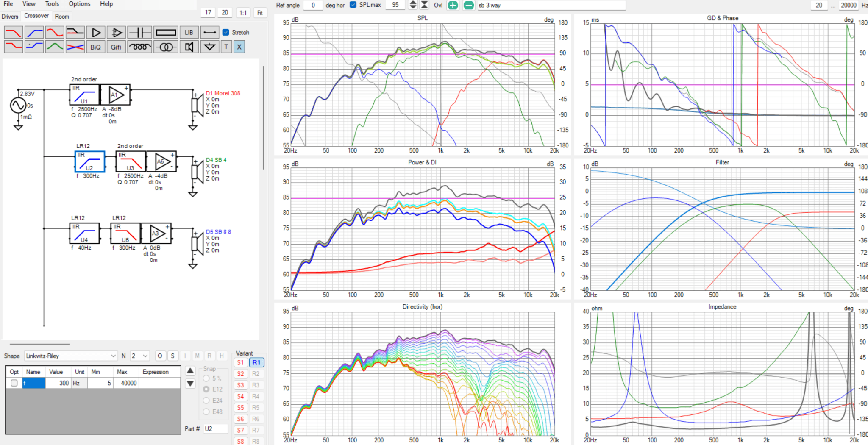
Task: Click the T toolbar button
Action: click(x=226, y=47)
